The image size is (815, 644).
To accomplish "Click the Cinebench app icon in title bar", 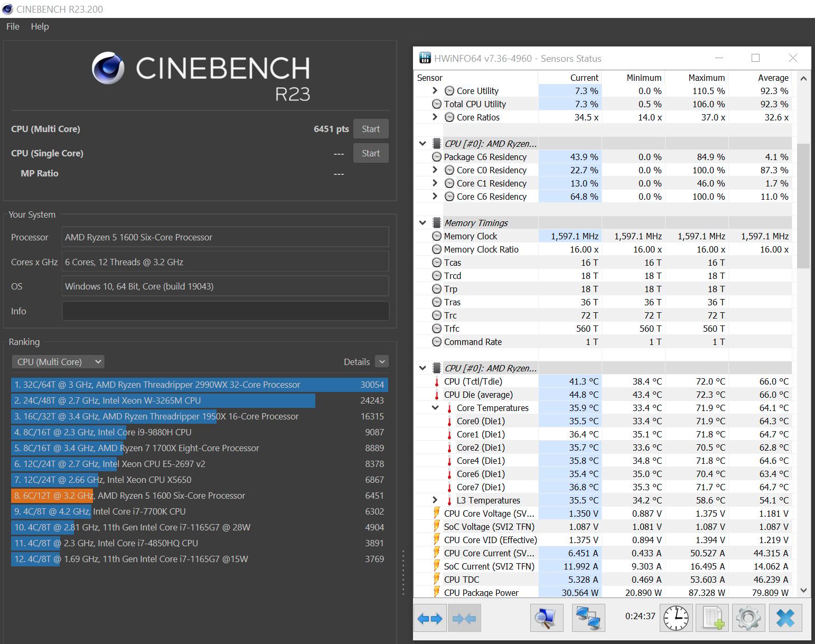I will point(7,9).
